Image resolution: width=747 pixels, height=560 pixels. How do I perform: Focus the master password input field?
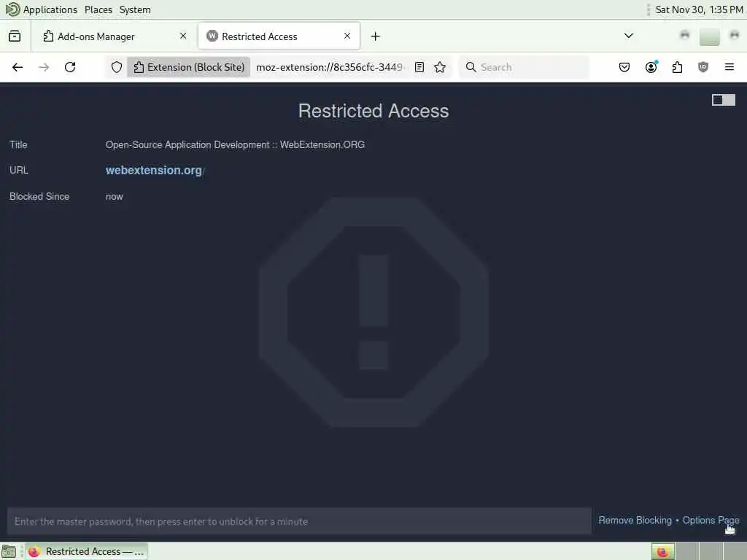tap(299, 521)
